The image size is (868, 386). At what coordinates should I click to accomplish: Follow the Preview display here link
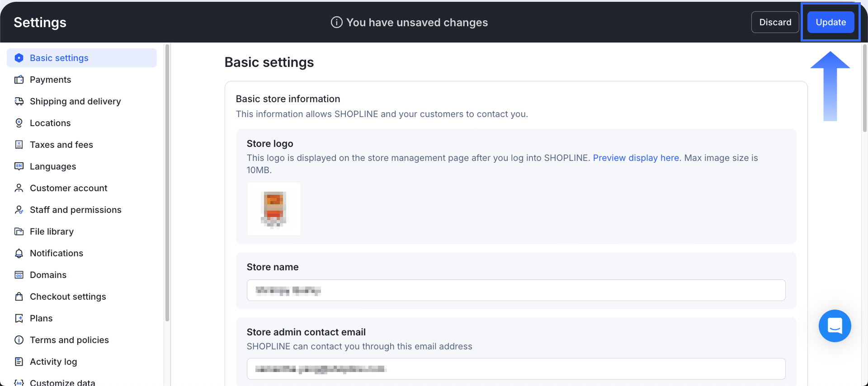coord(637,158)
